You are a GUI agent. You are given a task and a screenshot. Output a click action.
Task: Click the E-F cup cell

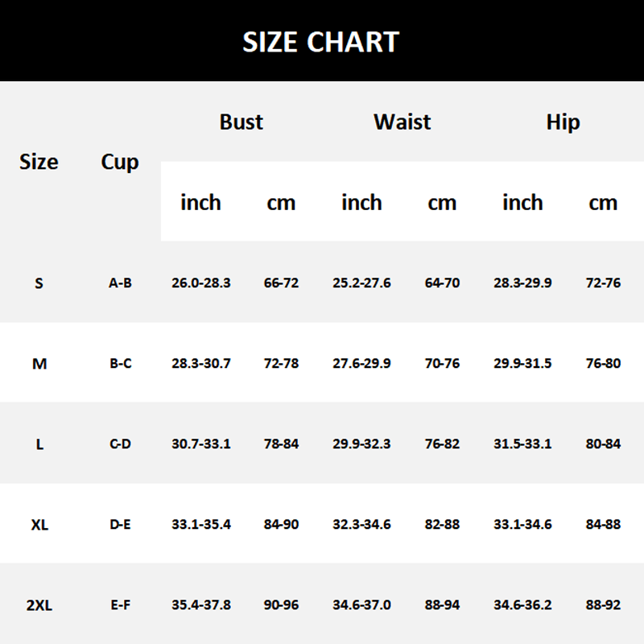(120, 605)
